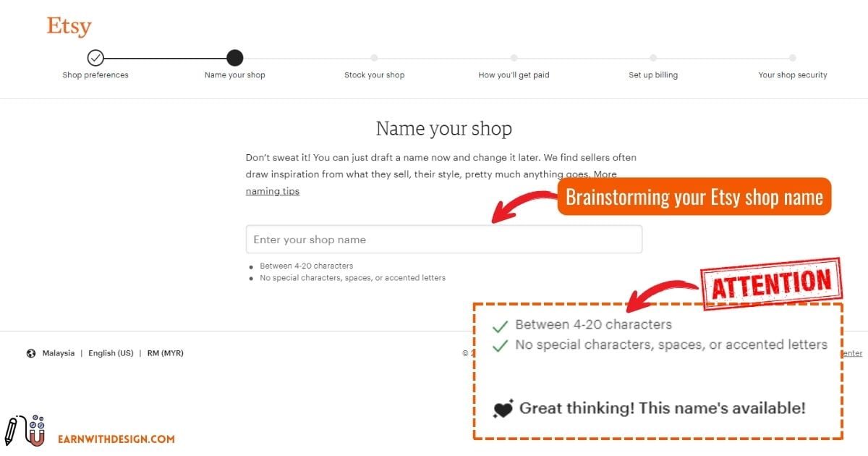The height and width of the screenshot is (456, 868).
Task: Click the checkmark beside No special characters rule
Action: 499,345
